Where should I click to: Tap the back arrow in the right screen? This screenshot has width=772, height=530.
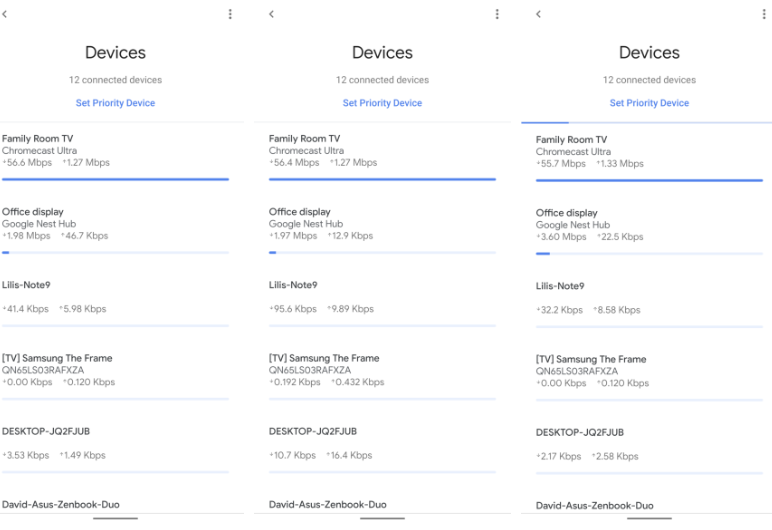pyautogui.click(x=538, y=14)
